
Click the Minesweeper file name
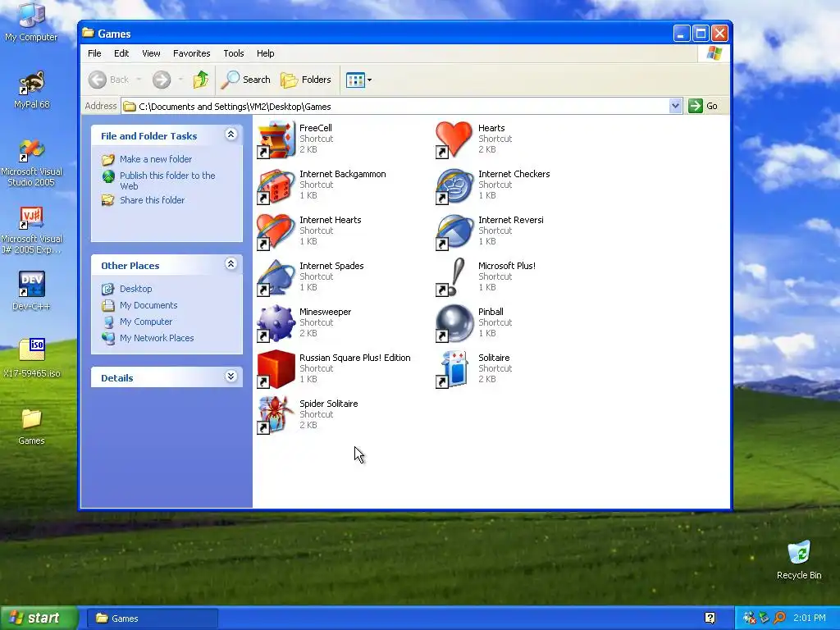tap(325, 312)
